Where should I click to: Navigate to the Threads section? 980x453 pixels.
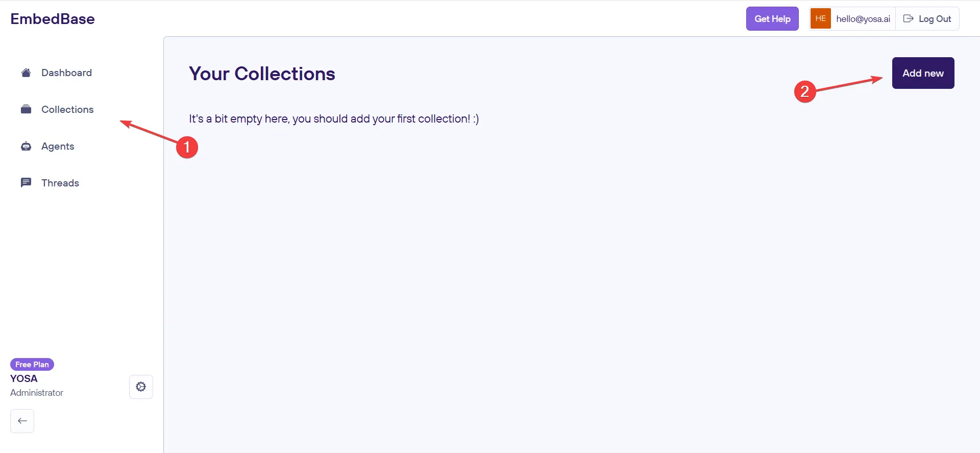[60, 183]
